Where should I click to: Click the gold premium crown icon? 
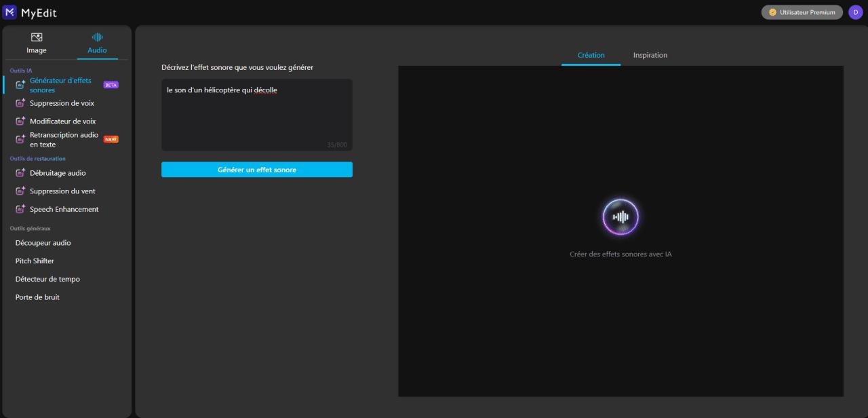point(772,12)
